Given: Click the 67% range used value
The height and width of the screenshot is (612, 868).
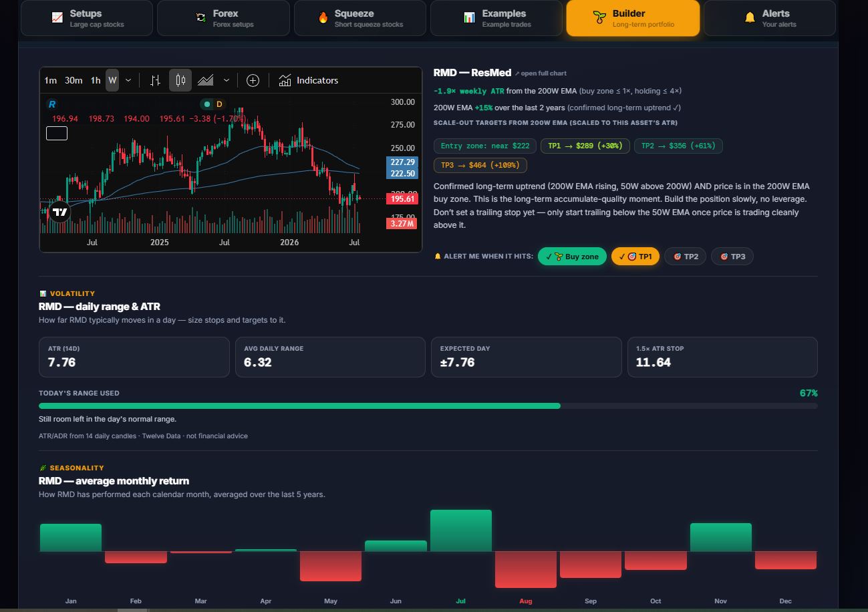Looking at the screenshot, I should 809,393.
